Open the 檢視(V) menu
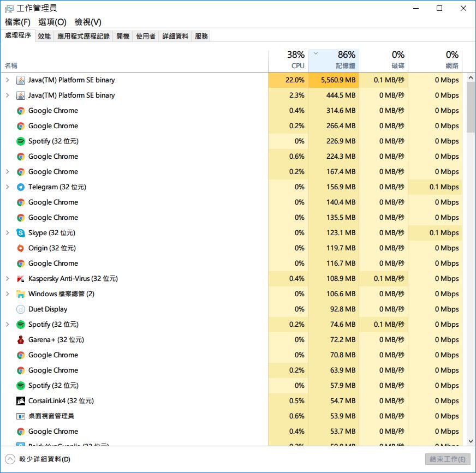Viewport: 476px width, 473px height. point(88,22)
